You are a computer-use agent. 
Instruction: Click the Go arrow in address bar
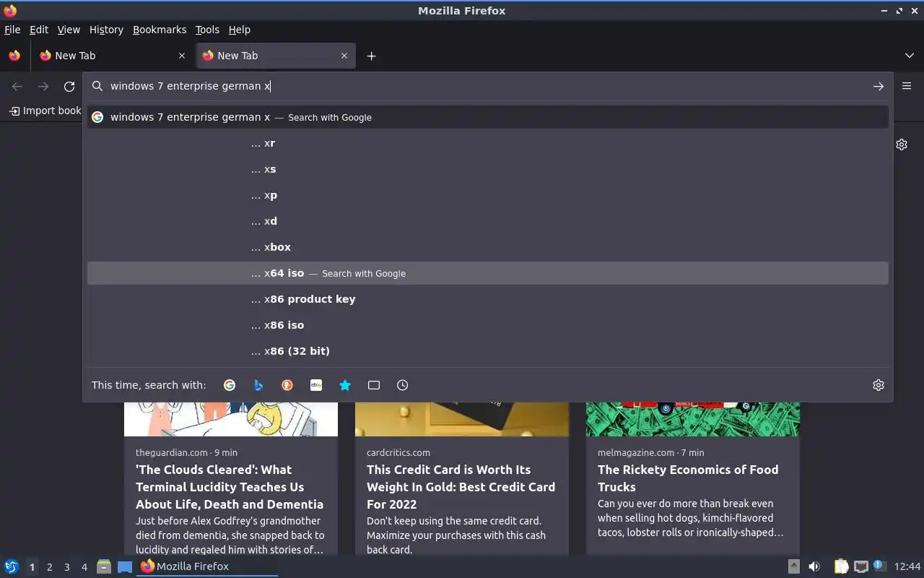point(879,86)
